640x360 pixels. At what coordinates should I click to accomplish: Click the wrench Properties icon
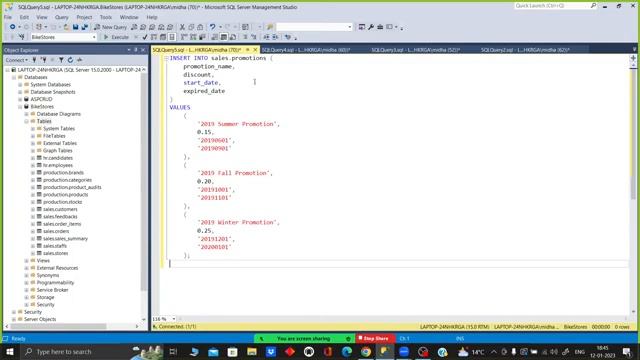[x=371, y=27]
